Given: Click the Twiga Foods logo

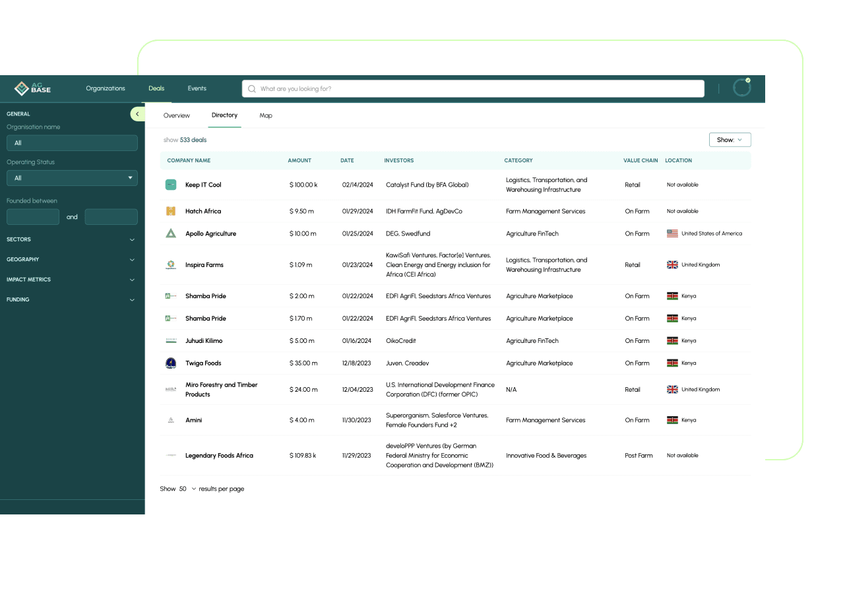Looking at the screenshot, I should (171, 363).
